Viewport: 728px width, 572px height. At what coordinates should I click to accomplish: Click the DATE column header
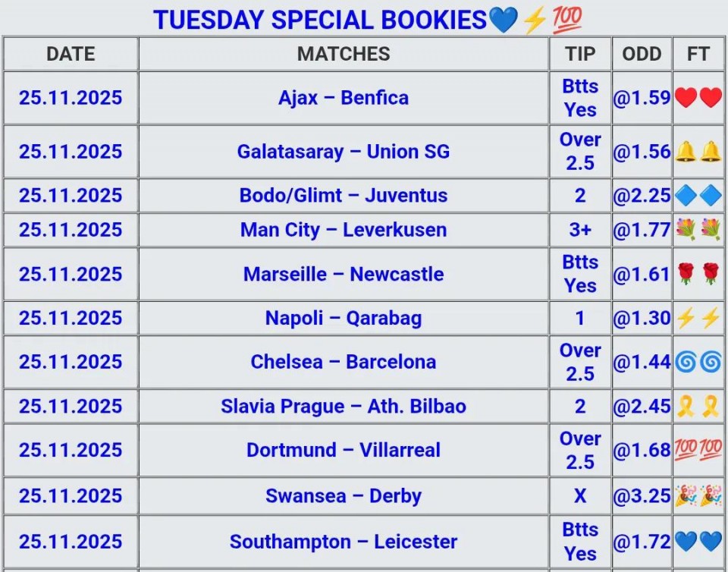click(x=71, y=54)
